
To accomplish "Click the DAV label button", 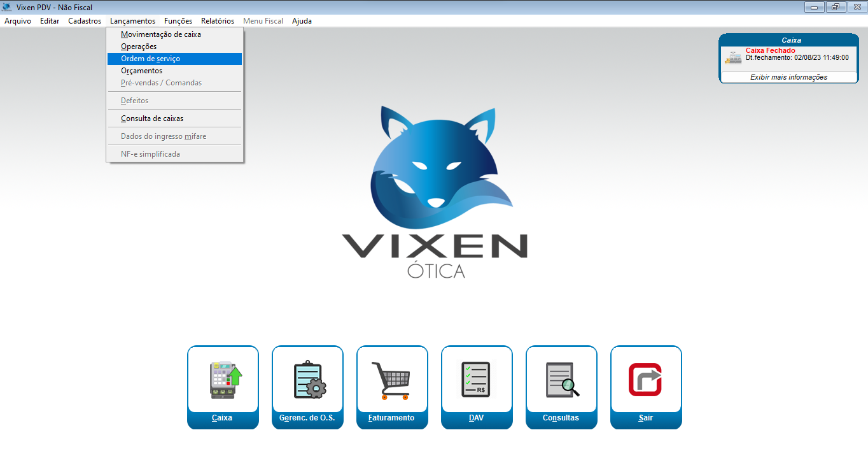I will (x=477, y=418).
